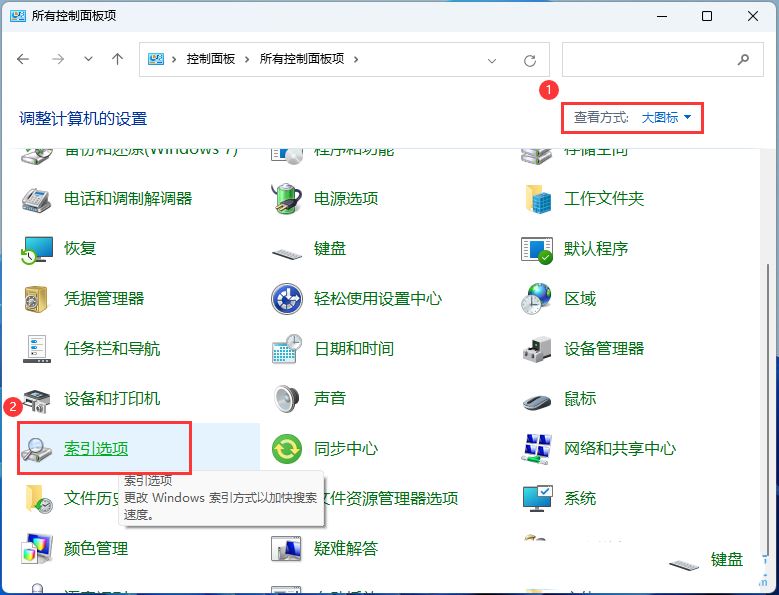Open the Indexing Options magnifier icon (索引选项)
This screenshot has height=595, width=779.
coord(36,449)
